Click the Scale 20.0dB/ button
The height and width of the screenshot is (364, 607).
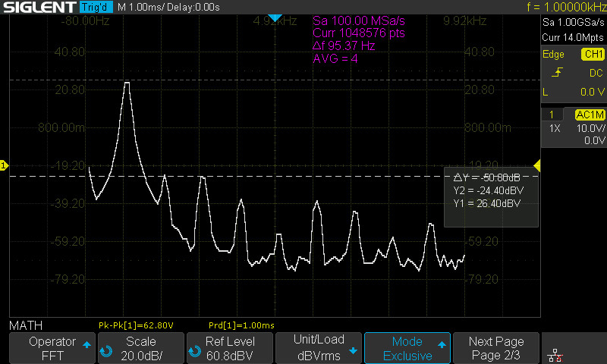(x=141, y=348)
